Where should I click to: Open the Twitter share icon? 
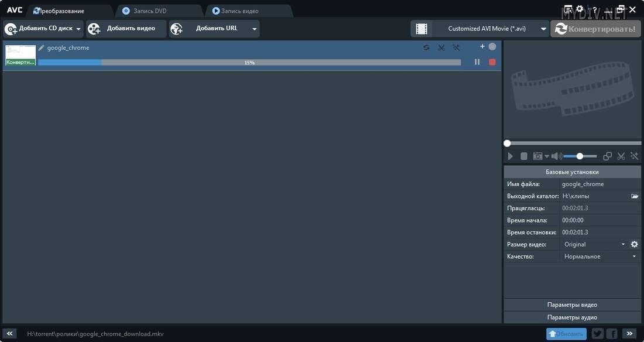597,334
